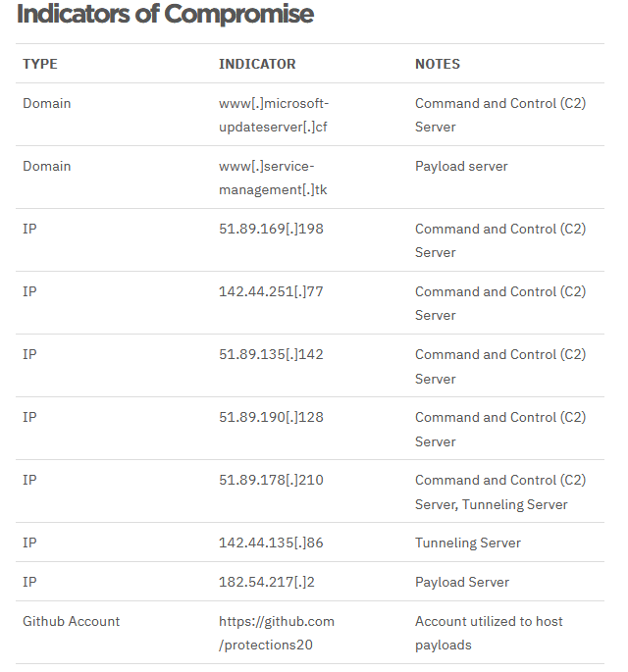Viewport: 628px width, 672px height.
Task: Click the 'Payload server' note for service-management
Action: [461, 167]
